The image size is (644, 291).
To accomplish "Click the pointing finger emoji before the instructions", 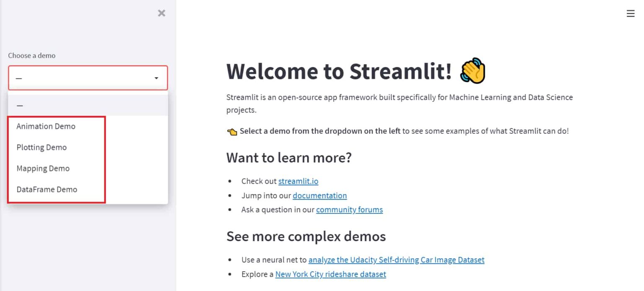I will pos(231,131).
